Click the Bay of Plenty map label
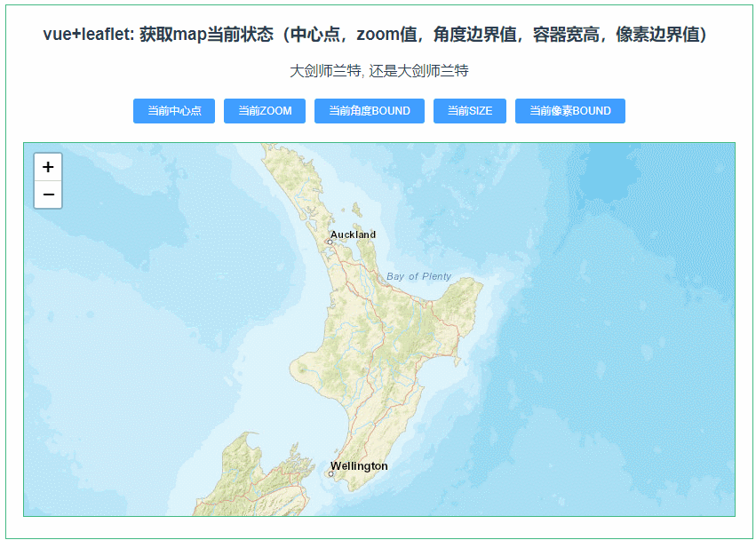 pyautogui.click(x=419, y=276)
